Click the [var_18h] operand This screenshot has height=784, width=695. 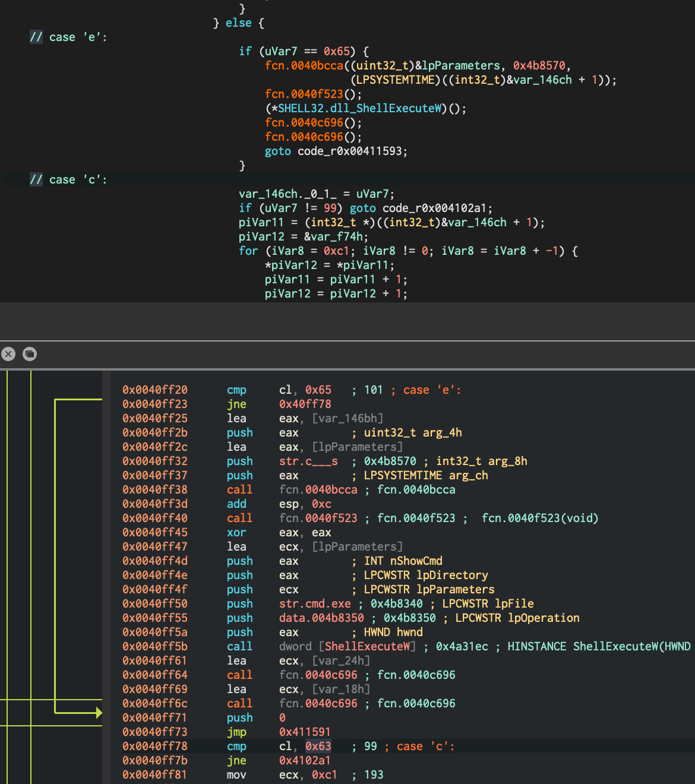point(341,689)
